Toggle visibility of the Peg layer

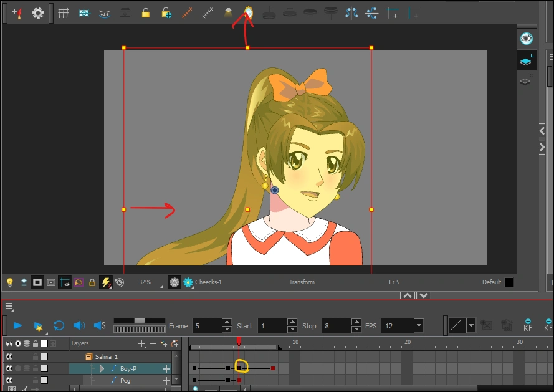[9, 380]
